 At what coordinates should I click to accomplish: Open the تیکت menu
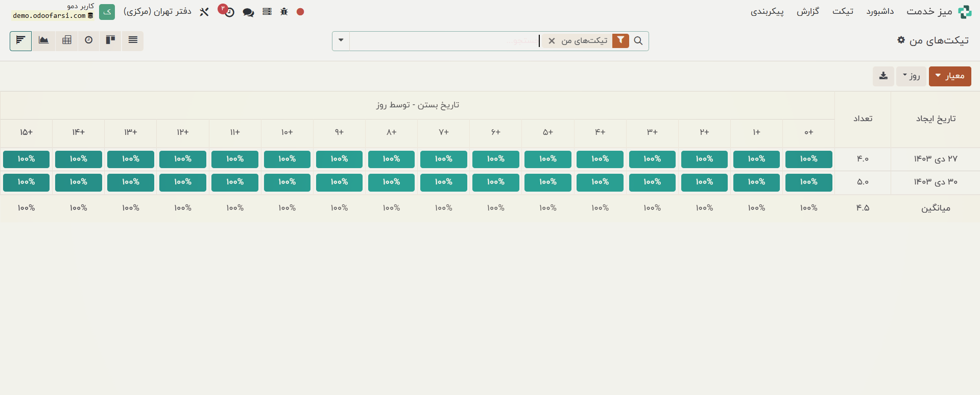[x=843, y=11]
